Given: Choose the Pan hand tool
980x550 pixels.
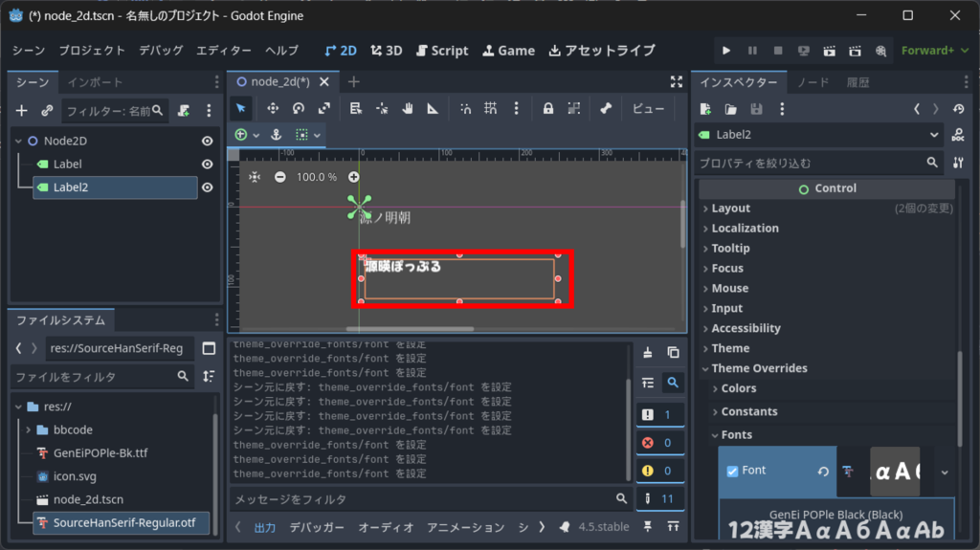Looking at the screenshot, I should [408, 109].
